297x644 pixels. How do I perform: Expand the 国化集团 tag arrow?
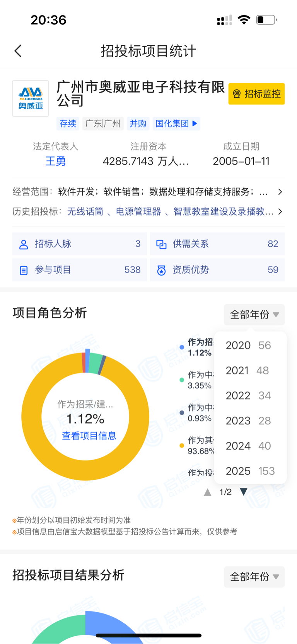click(195, 124)
